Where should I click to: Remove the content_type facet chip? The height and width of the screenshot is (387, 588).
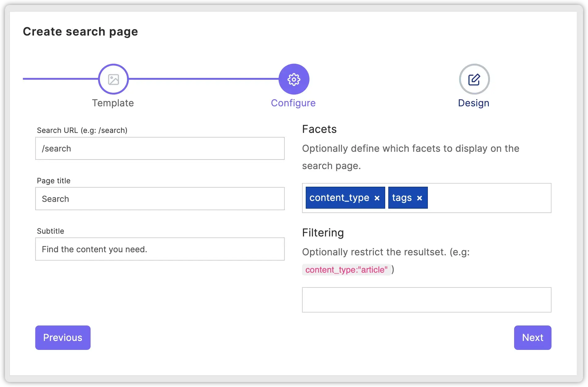pyautogui.click(x=377, y=198)
